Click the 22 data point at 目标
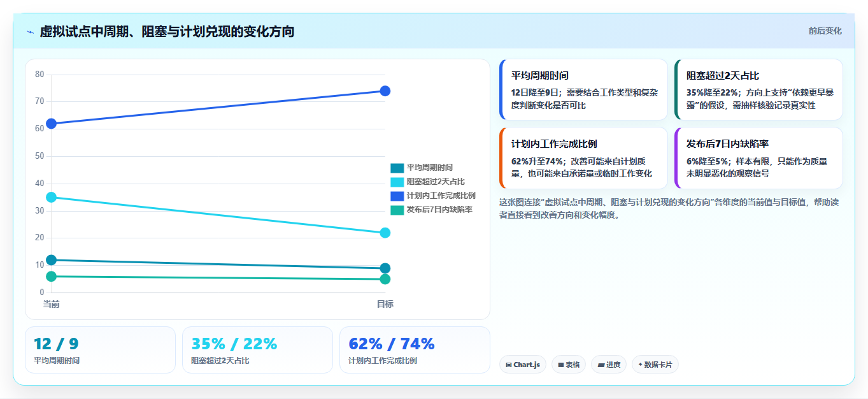868x399 pixels. tap(385, 233)
